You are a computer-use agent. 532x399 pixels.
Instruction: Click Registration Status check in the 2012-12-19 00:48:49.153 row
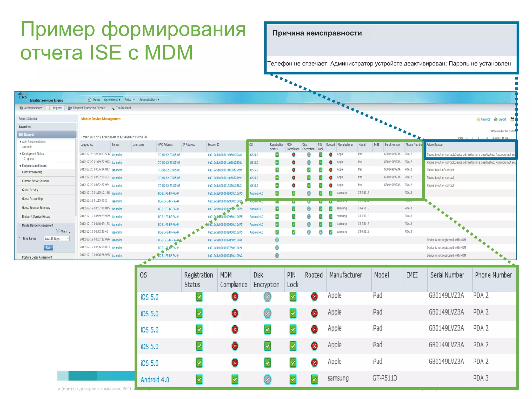point(277,224)
